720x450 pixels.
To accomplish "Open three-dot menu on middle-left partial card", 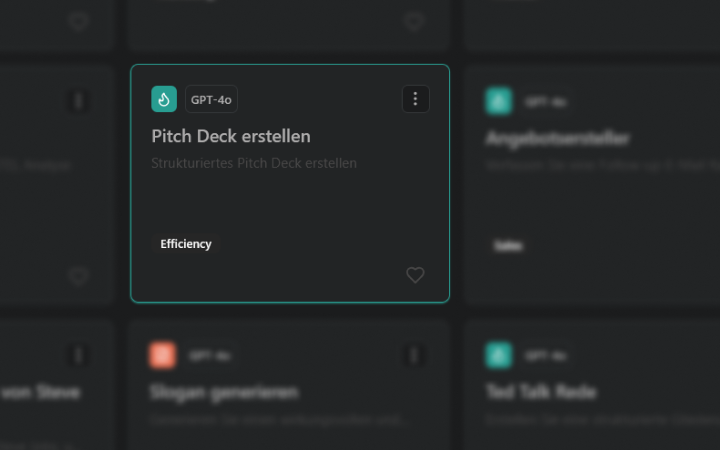I will pyautogui.click(x=78, y=101).
